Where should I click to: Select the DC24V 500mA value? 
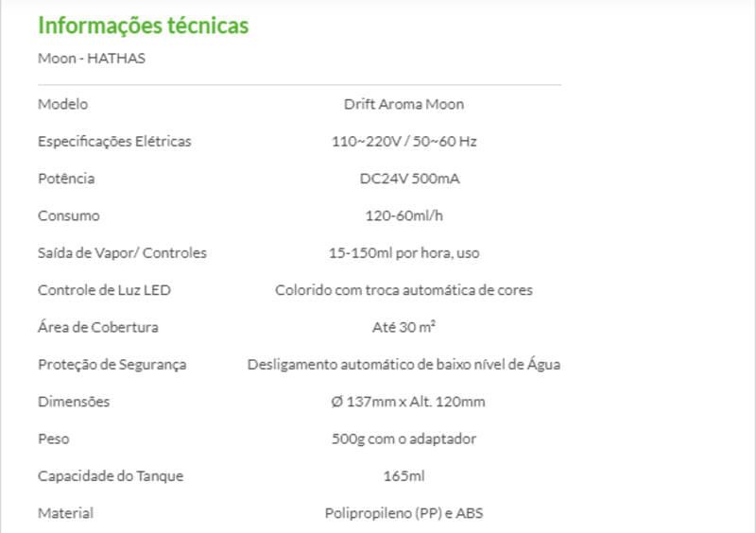[404, 179]
